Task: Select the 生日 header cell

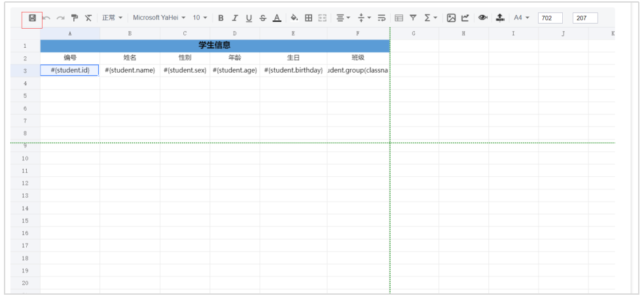Action: coord(293,58)
